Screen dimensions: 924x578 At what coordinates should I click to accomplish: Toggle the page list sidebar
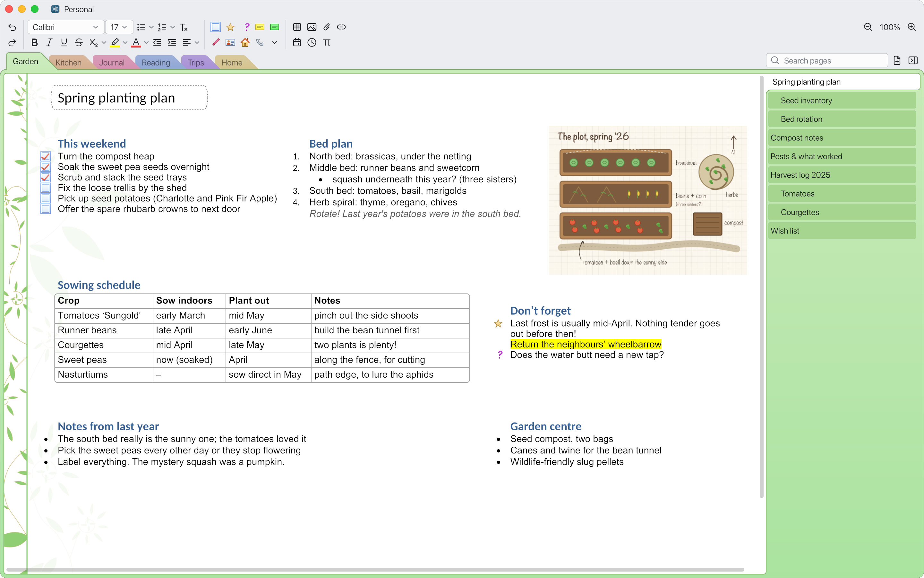click(913, 60)
